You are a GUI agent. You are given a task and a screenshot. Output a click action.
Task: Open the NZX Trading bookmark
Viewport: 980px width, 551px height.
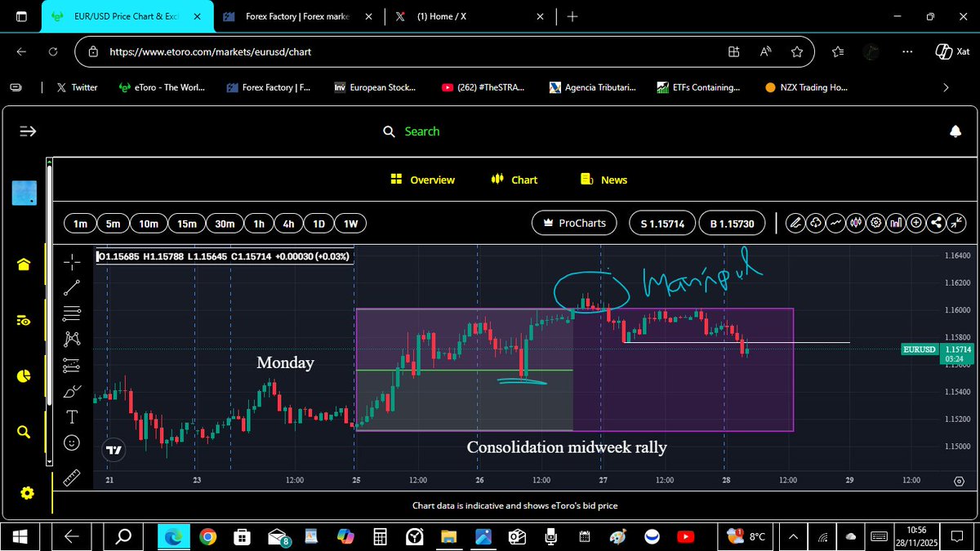point(807,87)
